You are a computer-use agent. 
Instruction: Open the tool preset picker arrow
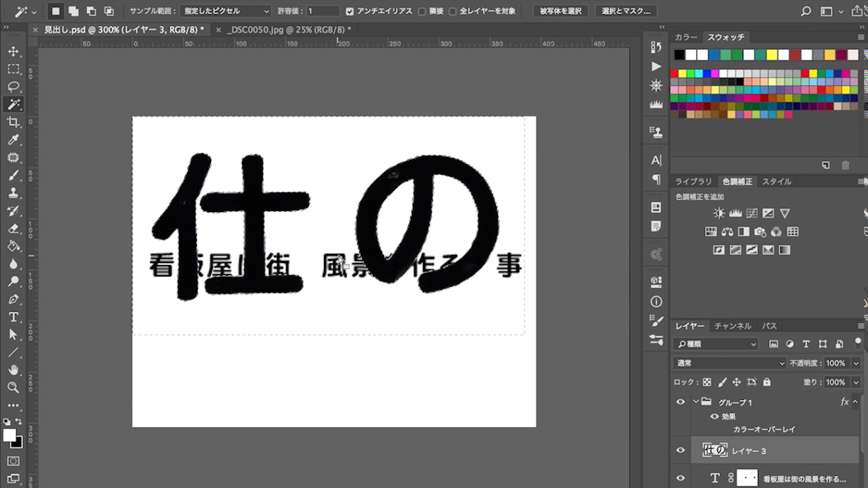35,12
